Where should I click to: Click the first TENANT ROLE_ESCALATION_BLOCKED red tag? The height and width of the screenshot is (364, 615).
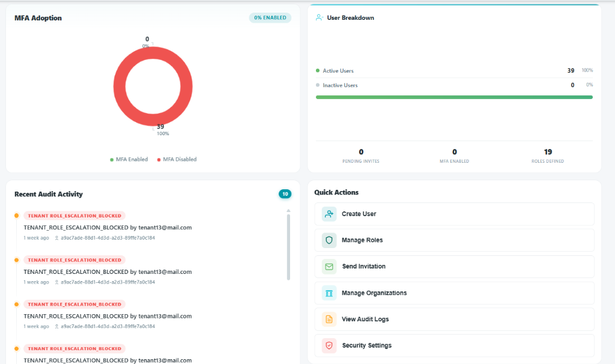(74, 216)
